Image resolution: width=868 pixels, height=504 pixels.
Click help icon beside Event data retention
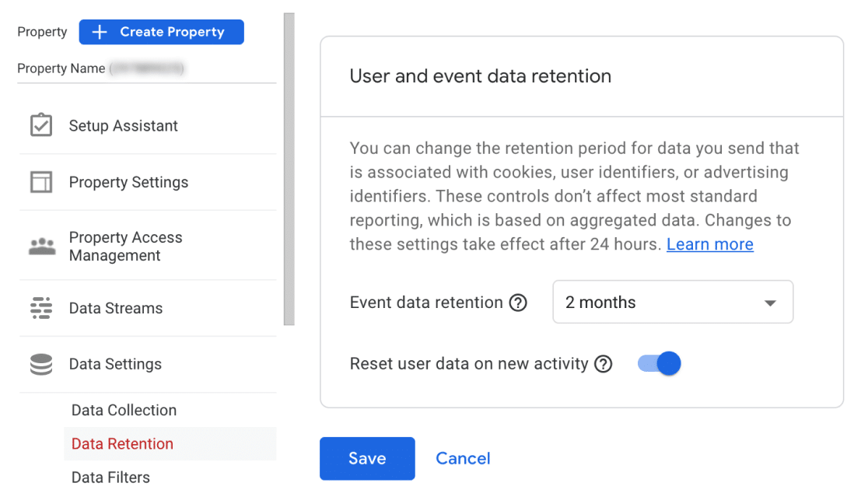pyautogui.click(x=518, y=303)
